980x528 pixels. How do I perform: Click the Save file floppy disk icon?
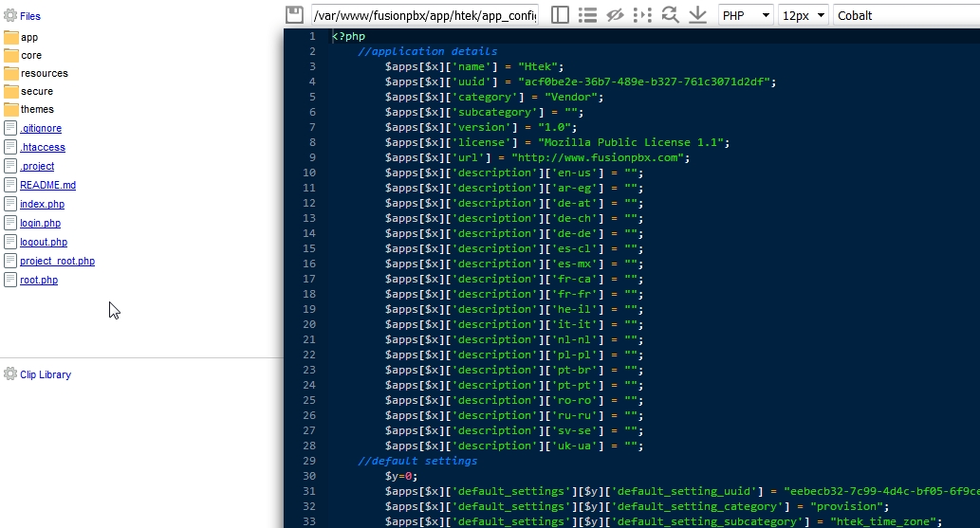(x=294, y=15)
